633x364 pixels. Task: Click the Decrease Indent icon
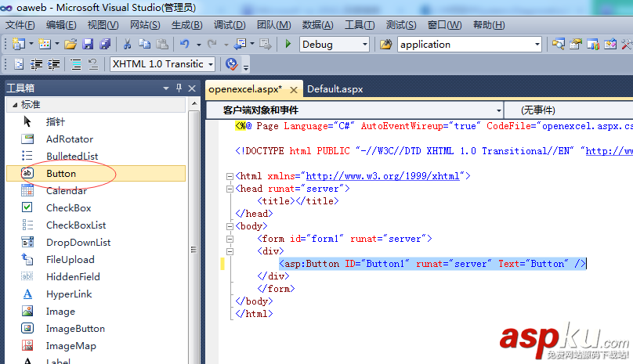click(36, 64)
